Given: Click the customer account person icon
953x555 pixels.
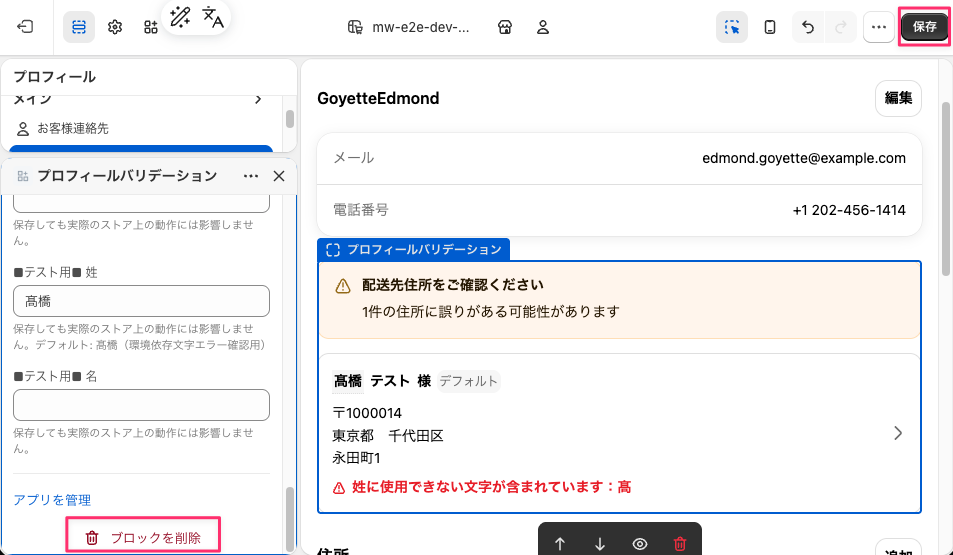Looking at the screenshot, I should point(543,27).
